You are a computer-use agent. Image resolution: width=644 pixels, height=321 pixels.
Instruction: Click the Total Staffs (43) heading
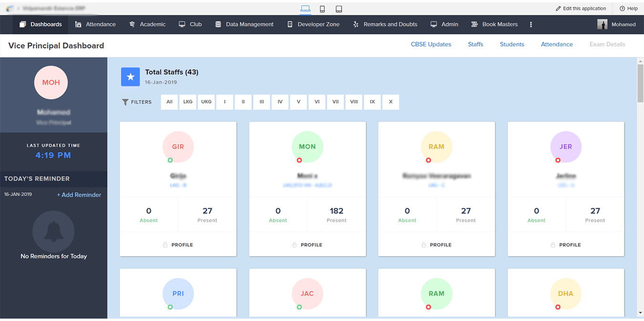click(x=172, y=72)
